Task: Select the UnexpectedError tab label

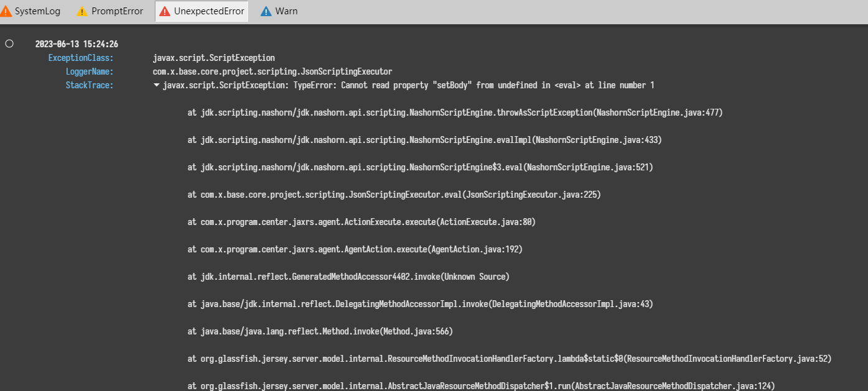Action: point(209,11)
